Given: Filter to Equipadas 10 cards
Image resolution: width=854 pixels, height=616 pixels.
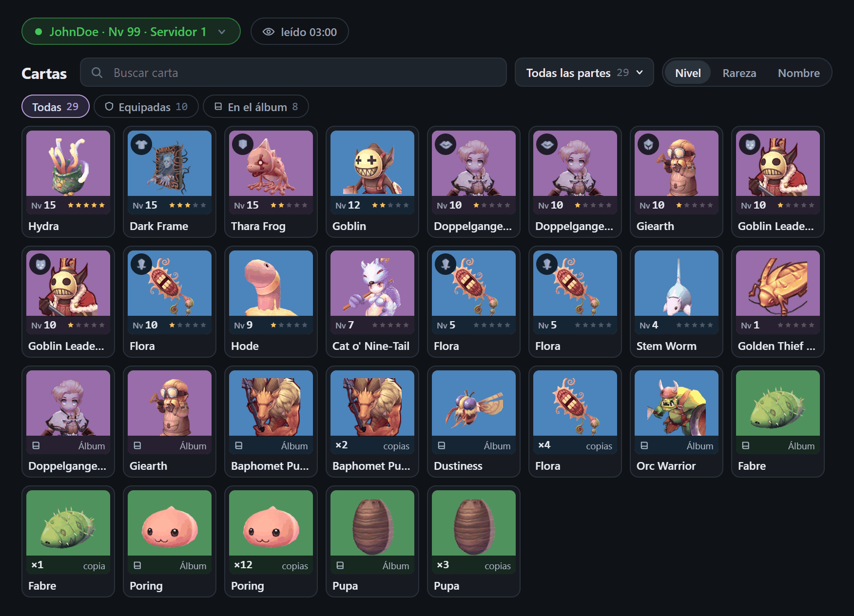Looking at the screenshot, I should coord(146,107).
